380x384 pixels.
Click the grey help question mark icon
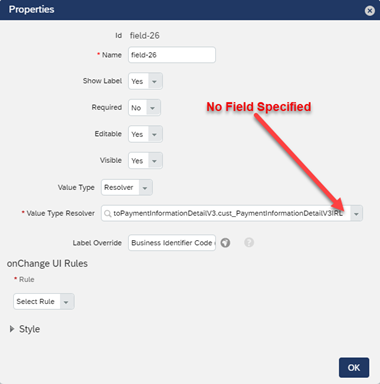[x=249, y=242]
